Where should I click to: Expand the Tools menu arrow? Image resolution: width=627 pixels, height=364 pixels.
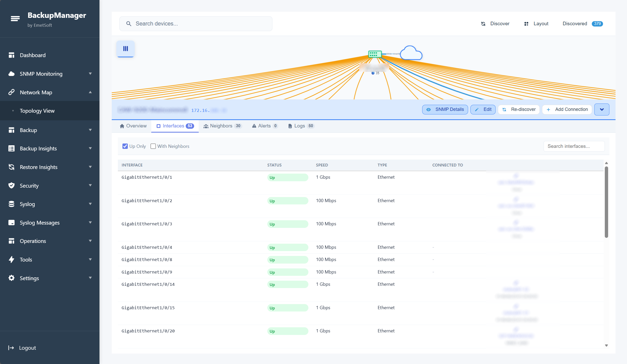pyautogui.click(x=90, y=259)
